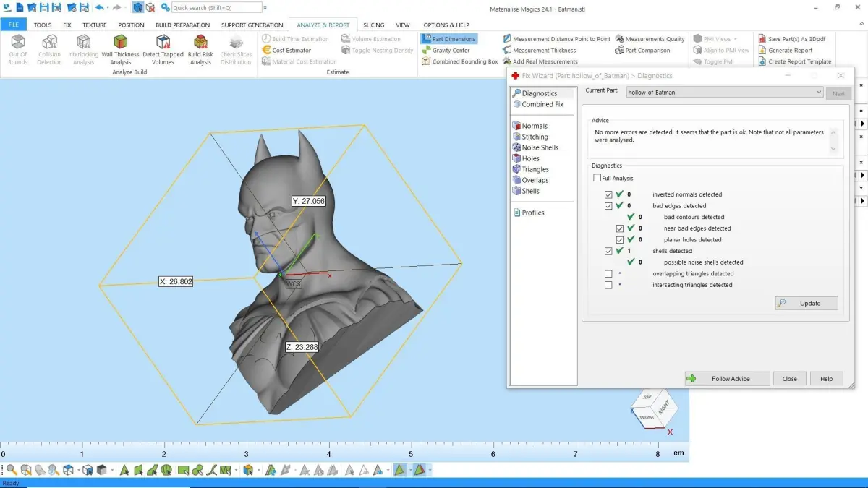Click the Y: 27.056 dimension label
868x488 pixels.
coord(308,201)
